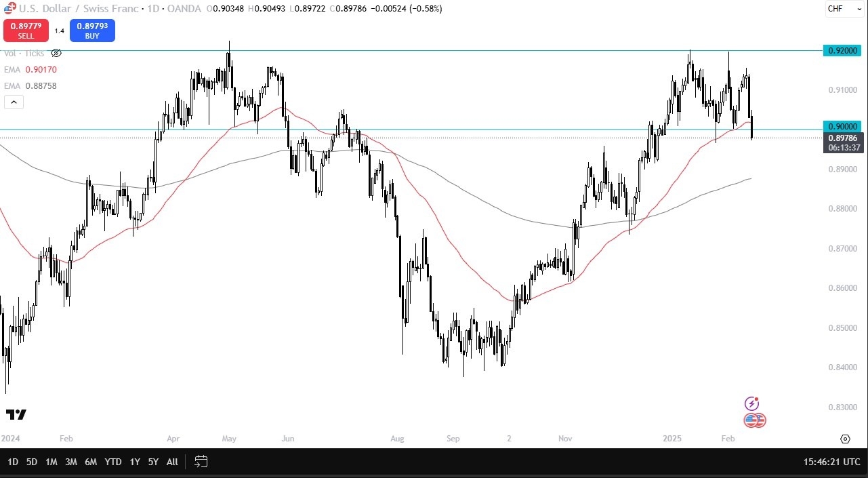Screen dimensions: 868x478
Task: Collapse the indicator legend with chevron
Action: [x=14, y=102]
